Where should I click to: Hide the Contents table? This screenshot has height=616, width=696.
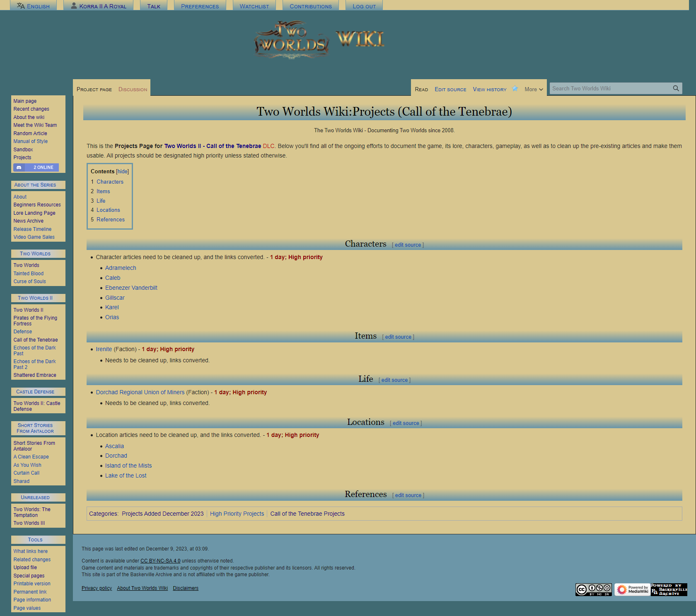123,172
